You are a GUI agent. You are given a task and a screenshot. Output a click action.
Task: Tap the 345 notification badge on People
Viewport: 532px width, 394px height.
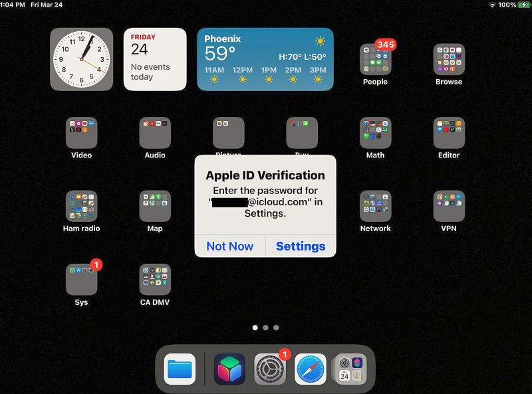[386, 45]
